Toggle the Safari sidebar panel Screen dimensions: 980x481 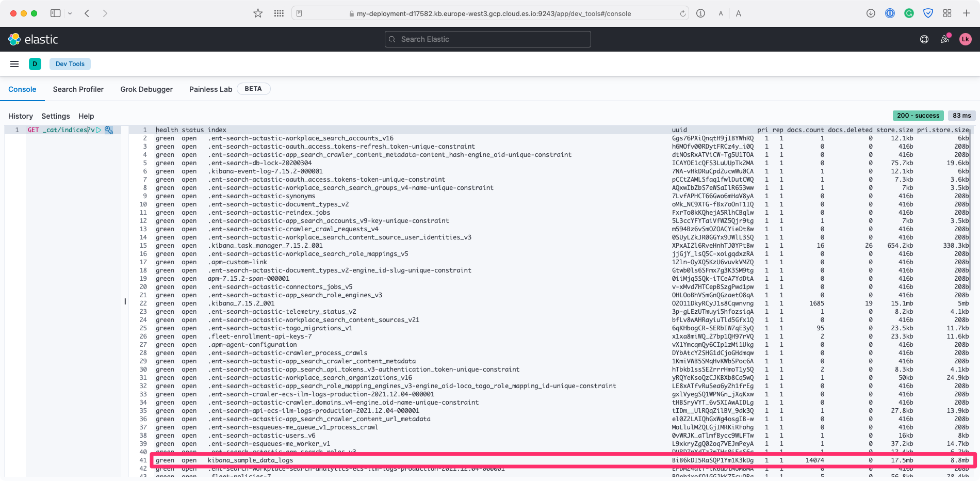tap(55, 13)
